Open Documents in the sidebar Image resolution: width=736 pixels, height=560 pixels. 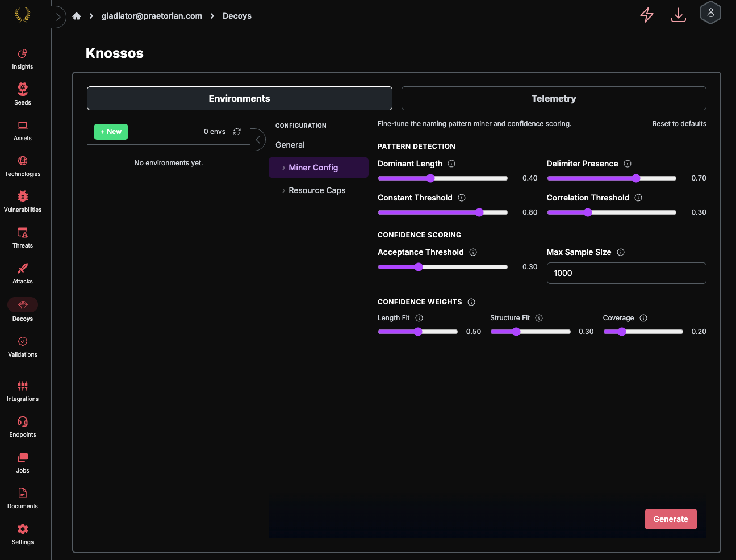coord(23,499)
